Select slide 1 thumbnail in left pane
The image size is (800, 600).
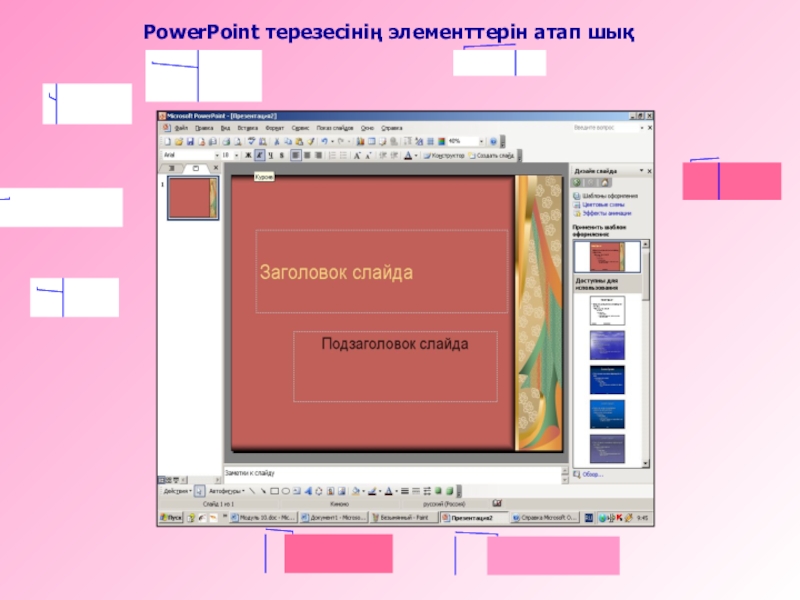(193, 198)
